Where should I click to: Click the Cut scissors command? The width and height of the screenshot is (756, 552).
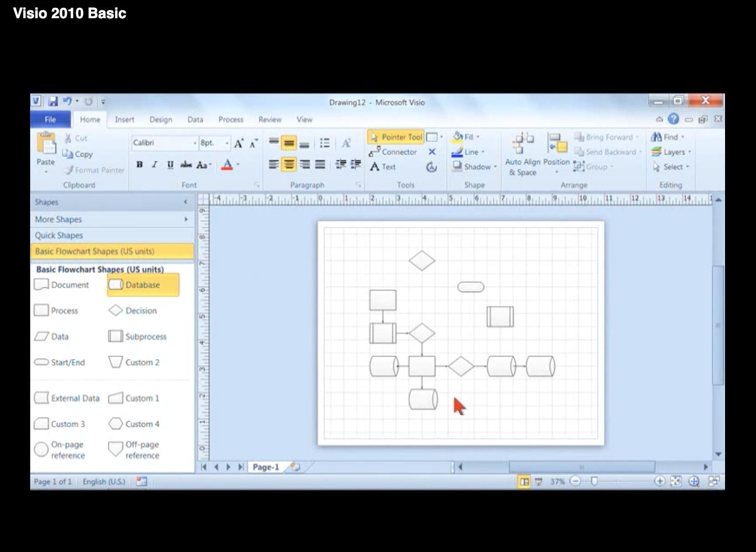76,138
